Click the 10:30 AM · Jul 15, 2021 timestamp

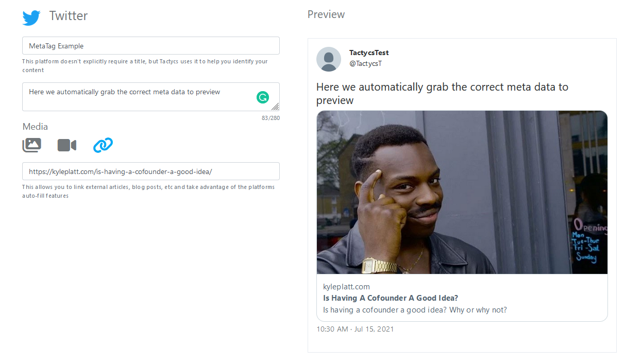pos(355,329)
